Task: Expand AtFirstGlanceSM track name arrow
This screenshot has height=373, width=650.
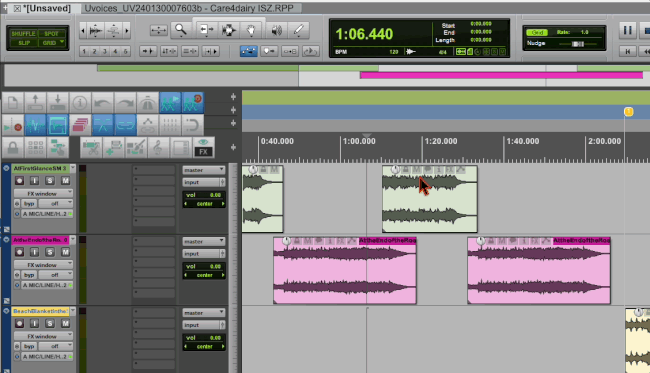Action: (x=73, y=168)
